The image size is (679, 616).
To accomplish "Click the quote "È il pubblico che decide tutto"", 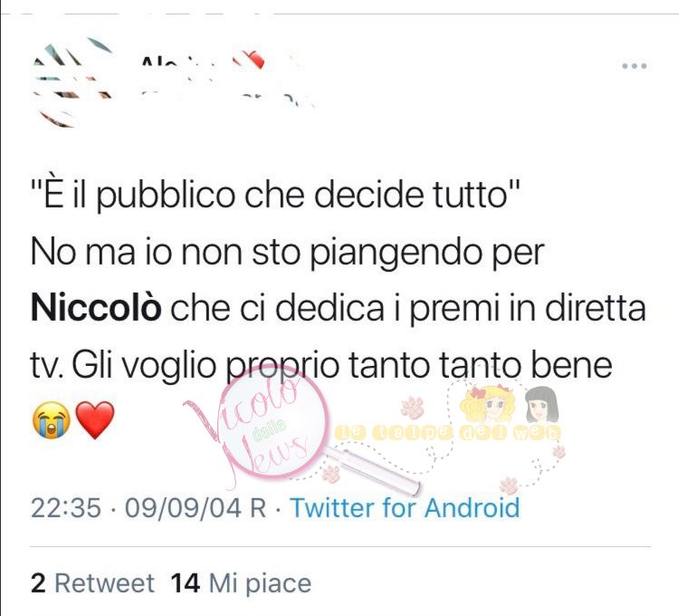I will tap(275, 195).
